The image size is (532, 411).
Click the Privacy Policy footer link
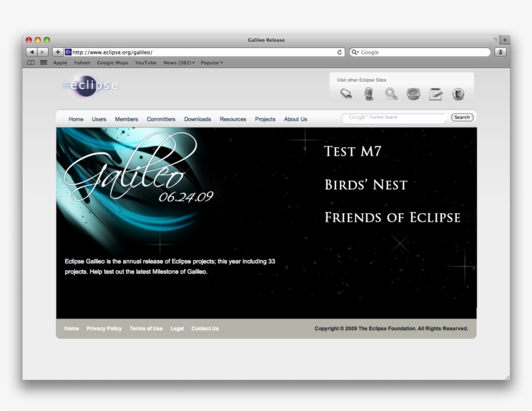104,329
